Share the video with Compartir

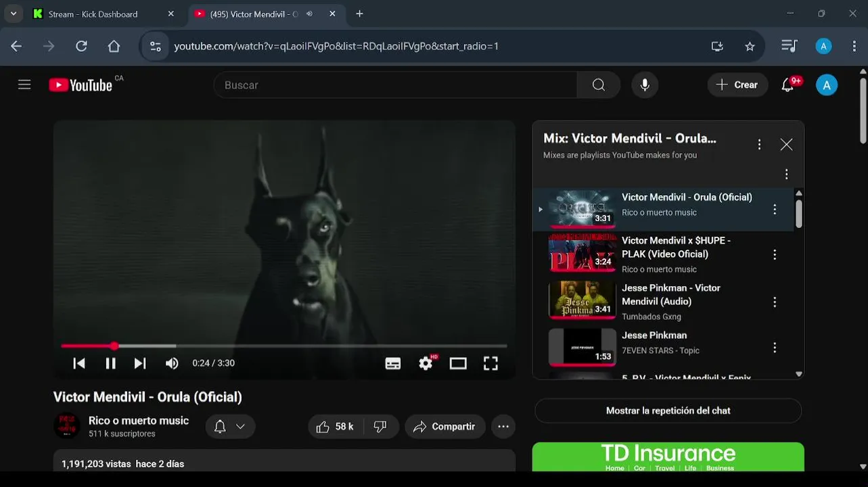pyautogui.click(x=445, y=427)
